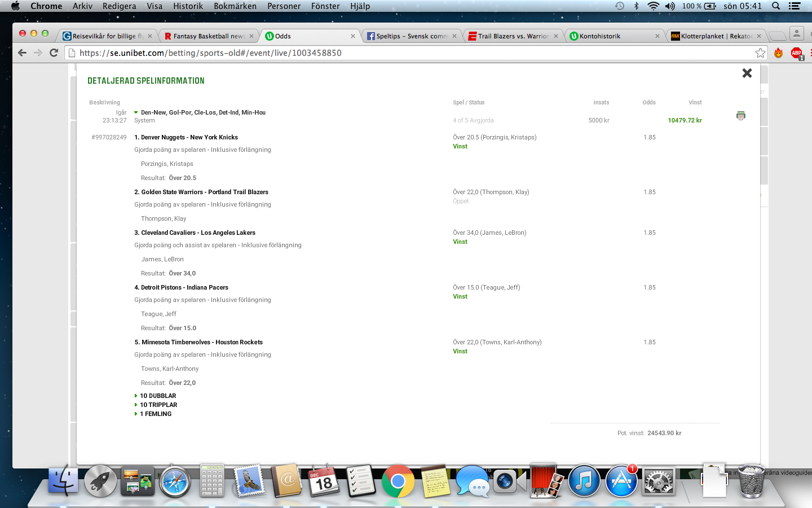This screenshot has height=508, width=812.
Task: Click the battery status indicator
Action: click(x=699, y=6)
